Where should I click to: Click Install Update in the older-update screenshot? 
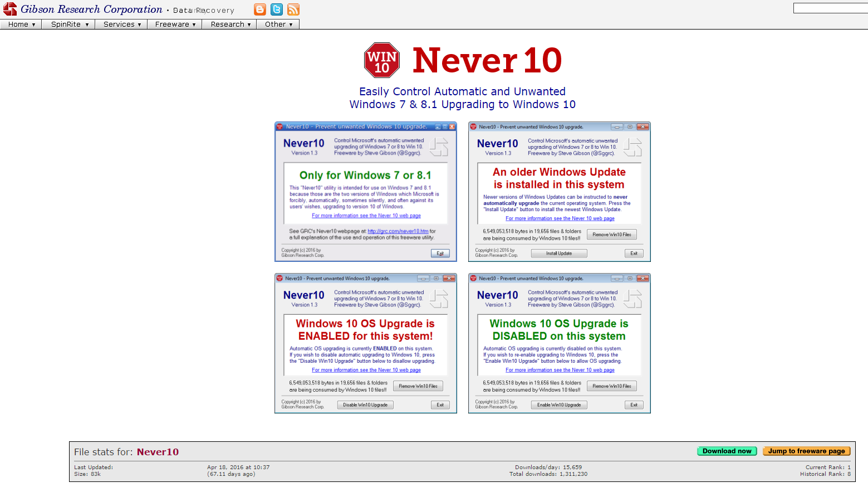pyautogui.click(x=558, y=254)
